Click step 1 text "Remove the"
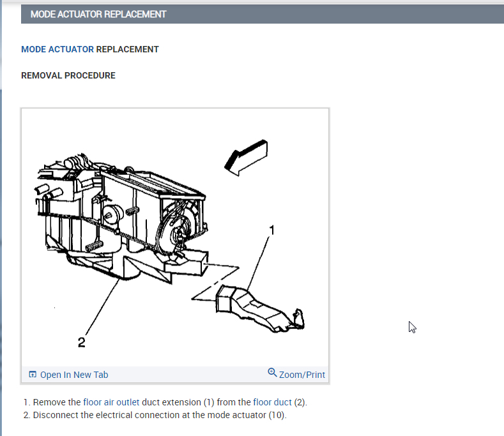The width and height of the screenshot is (504, 436). pos(57,402)
